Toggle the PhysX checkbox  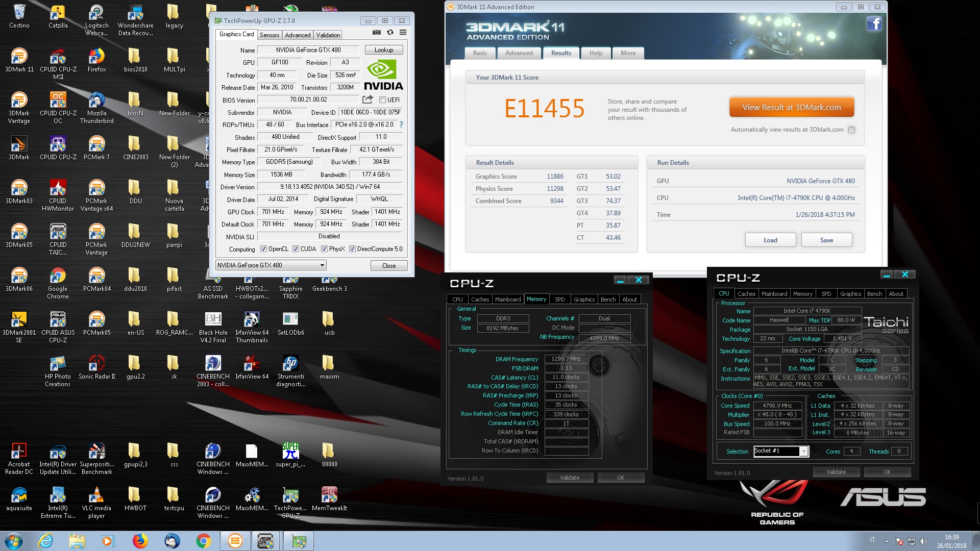click(x=324, y=249)
